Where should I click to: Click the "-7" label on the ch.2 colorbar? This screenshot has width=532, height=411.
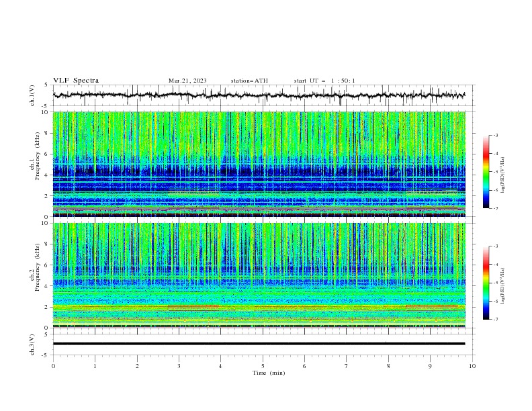[x=496, y=320]
